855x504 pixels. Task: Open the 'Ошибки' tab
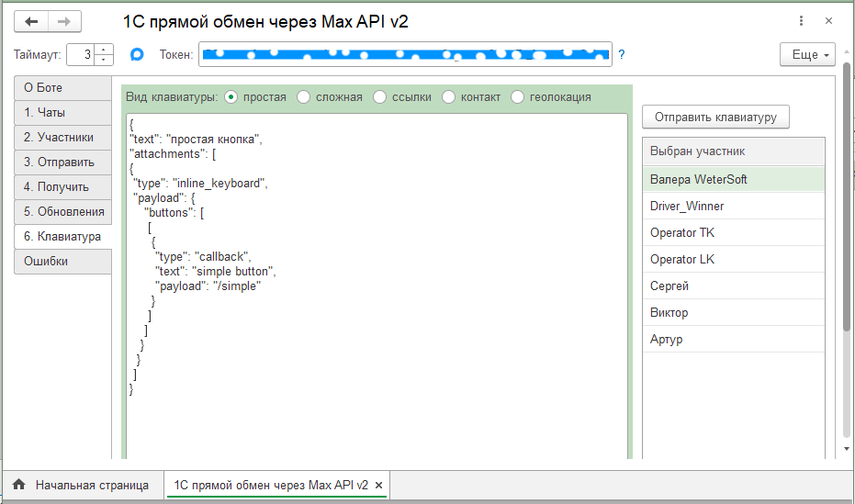[x=62, y=262]
